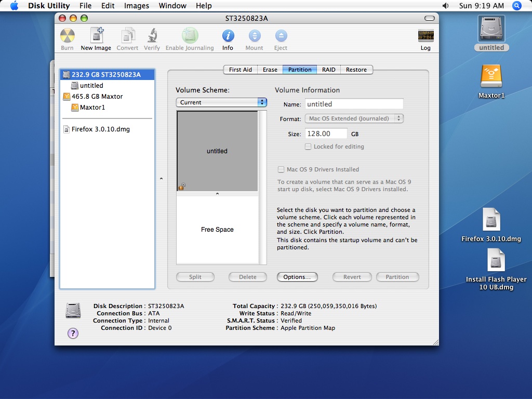
Task: Open the Info inspector icon
Action: point(228,36)
